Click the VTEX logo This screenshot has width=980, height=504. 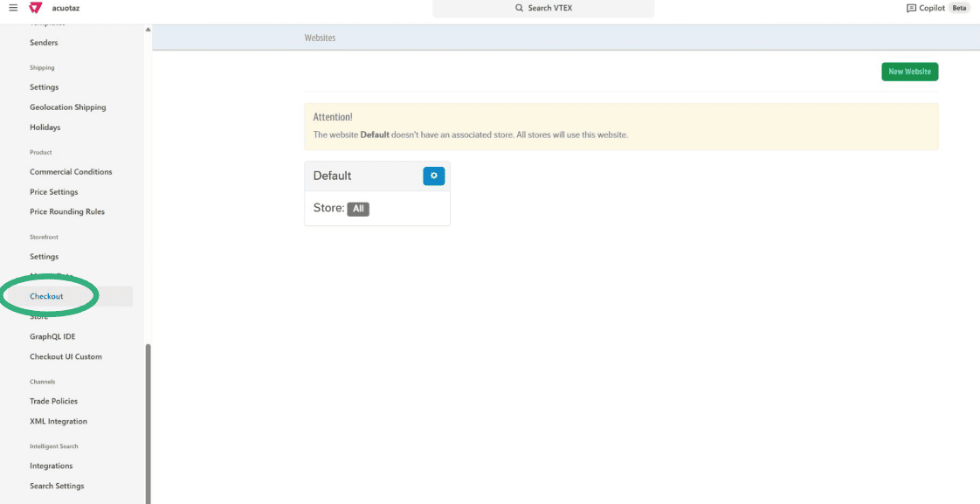34,8
